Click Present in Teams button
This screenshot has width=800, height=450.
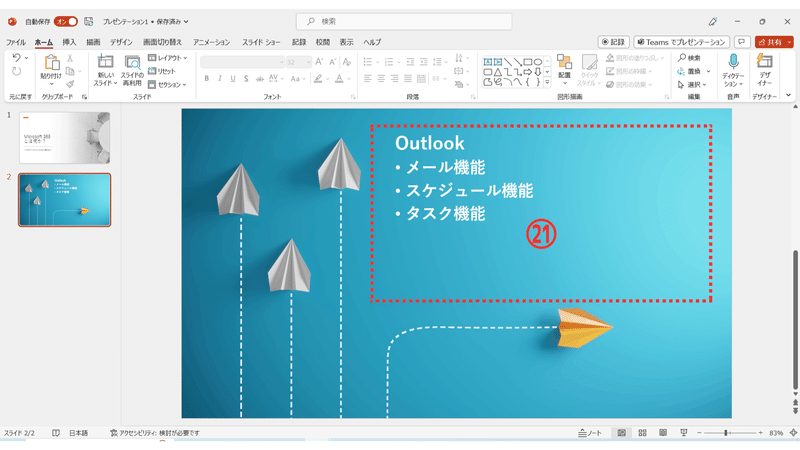pyautogui.click(x=682, y=42)
